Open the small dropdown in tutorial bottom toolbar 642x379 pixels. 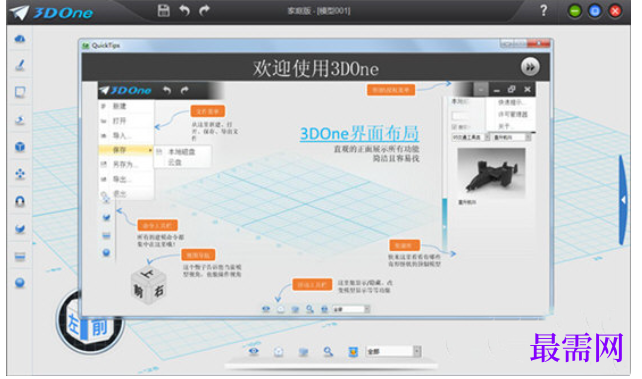pyautogui.click(x=351, y=309)
